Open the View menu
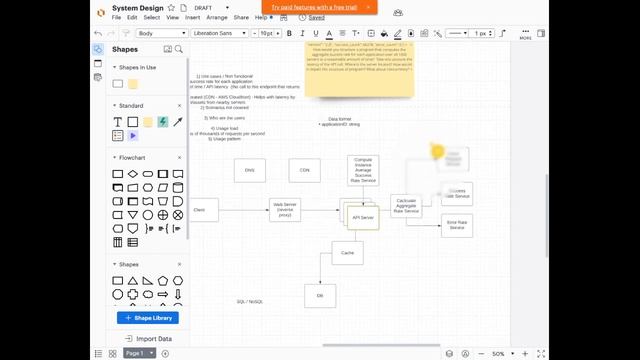The image size is (640, 360). (173, 18)
